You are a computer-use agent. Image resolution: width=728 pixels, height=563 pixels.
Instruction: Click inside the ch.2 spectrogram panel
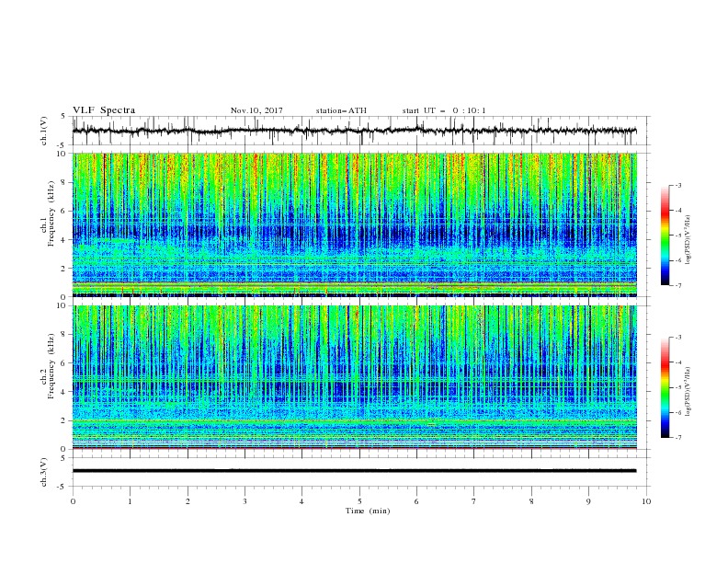[355, 377]
